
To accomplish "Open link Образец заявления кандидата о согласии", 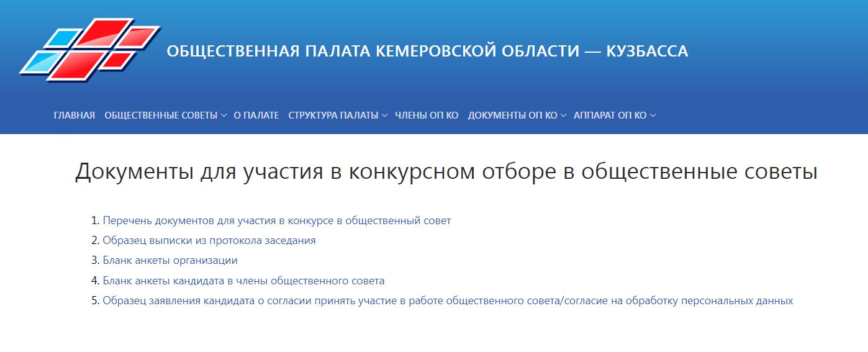I will click(448, 300).
